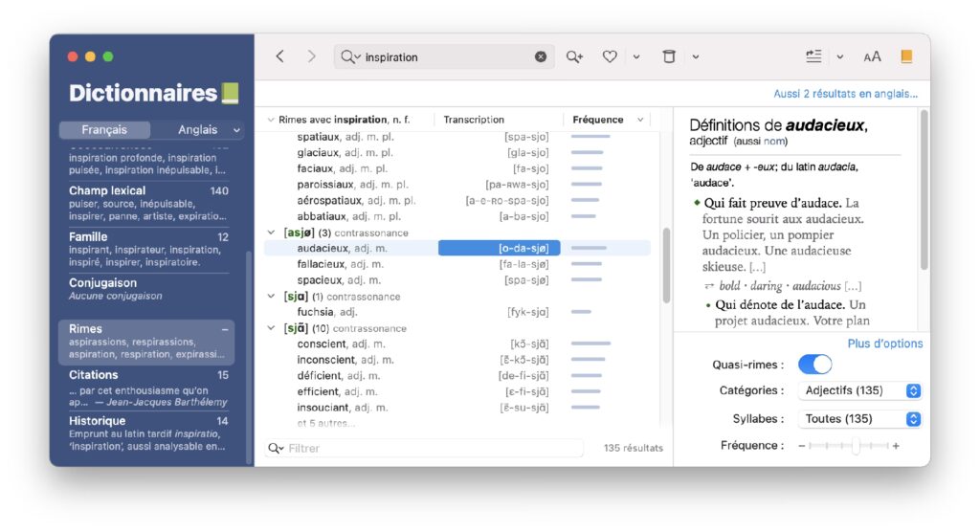Go back using the left arrow
This screenshot has width=980, height=532.
(x=279, y=56)
